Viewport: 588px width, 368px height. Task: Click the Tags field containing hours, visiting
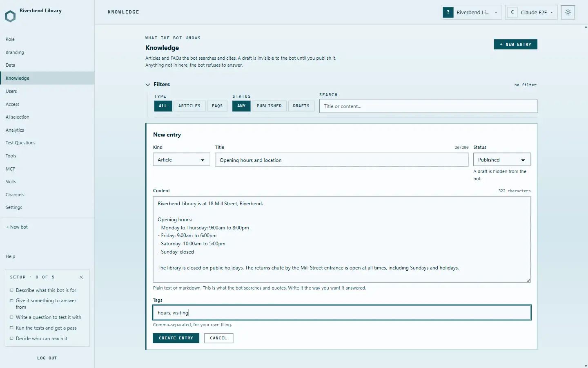(x=342, y=312)
